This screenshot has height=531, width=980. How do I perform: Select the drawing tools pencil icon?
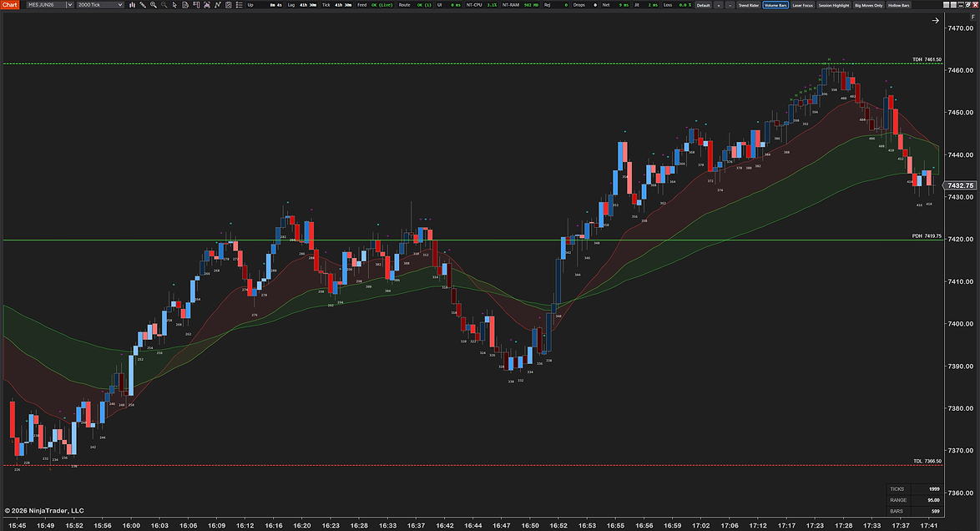(x=143, y=5)
